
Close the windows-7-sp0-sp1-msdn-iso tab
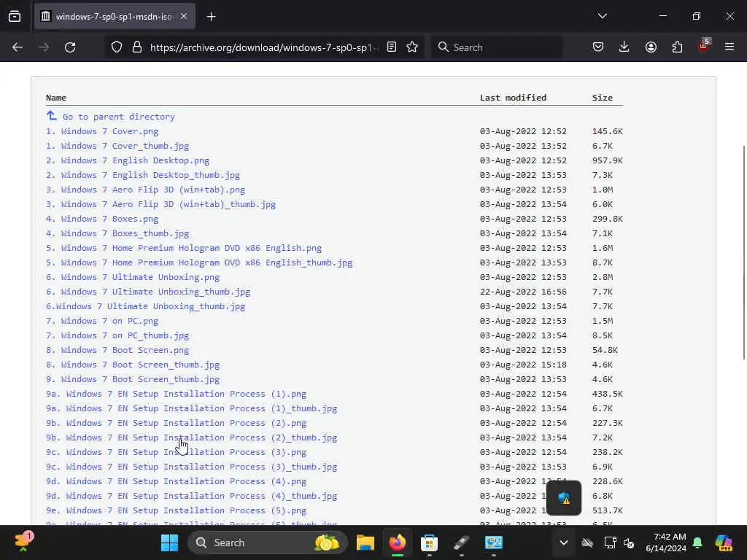coord(184,17)
